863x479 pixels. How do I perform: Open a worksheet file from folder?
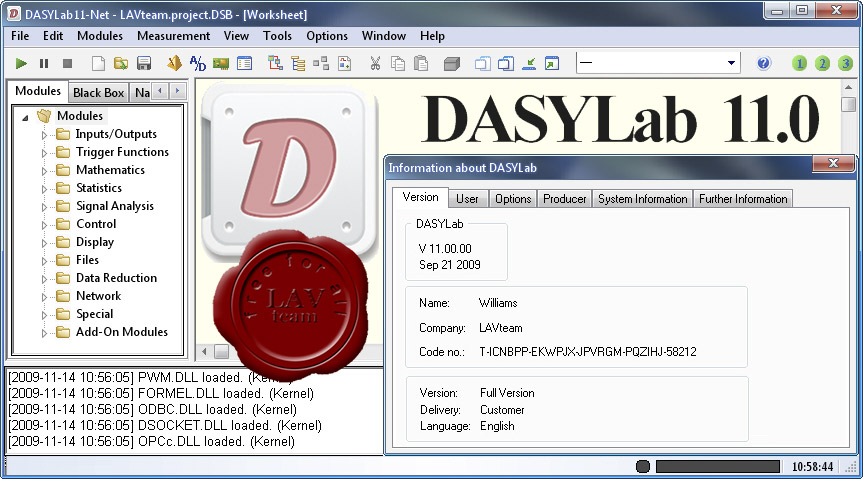pos(121,64)
